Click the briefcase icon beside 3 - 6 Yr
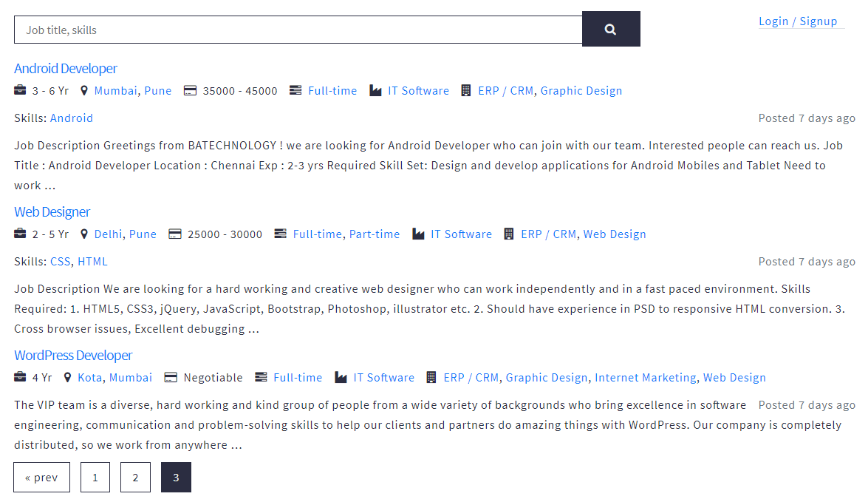 tap(20, 91)
